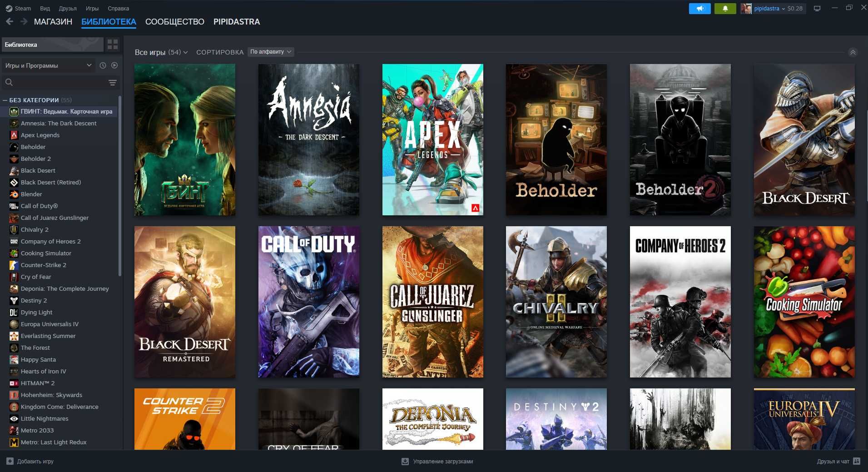Switch to the МАГАЗИН tab
This screenshot has height=472, width=868.
tap(53, 22)
